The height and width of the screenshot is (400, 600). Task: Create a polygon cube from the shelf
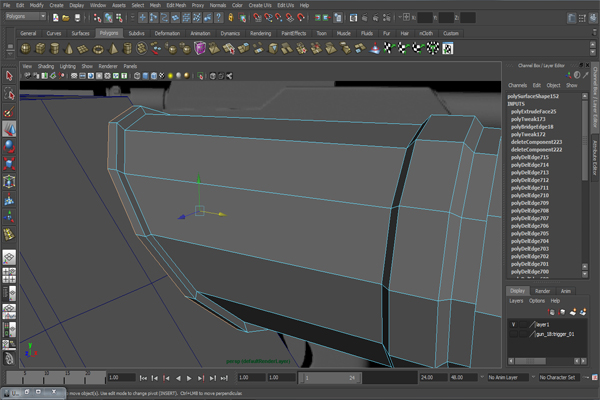pyautogui.click(x=40, y=49)
